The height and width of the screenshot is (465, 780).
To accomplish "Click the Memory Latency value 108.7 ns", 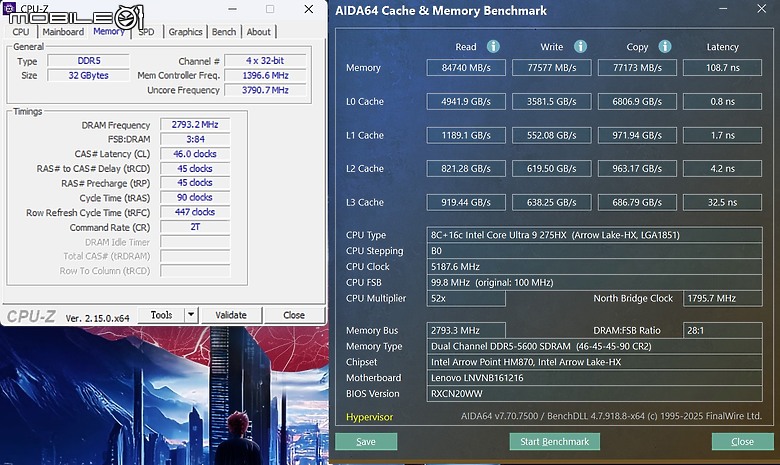I will pos(722,68).
